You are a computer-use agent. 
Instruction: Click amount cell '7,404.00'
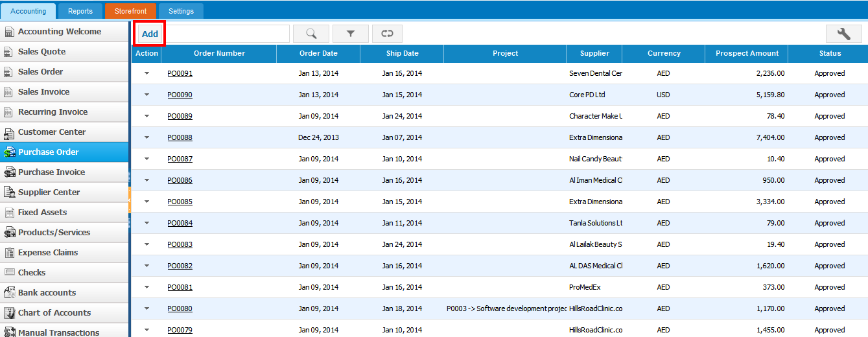[770, 137]
